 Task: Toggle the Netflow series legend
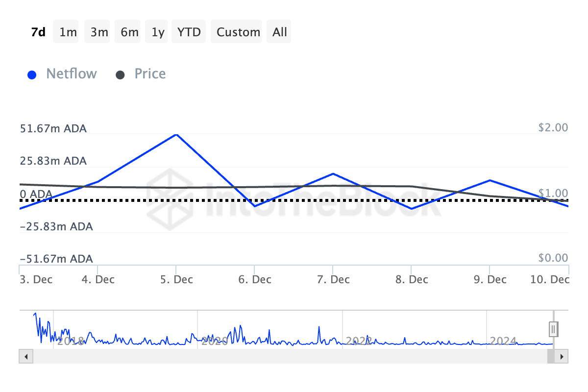tap(71, 74)
